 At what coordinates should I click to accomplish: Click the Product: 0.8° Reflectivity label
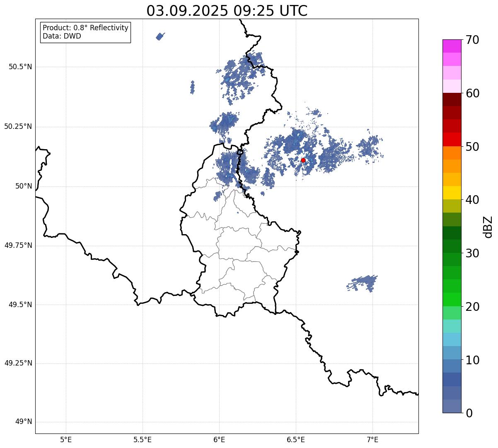(86, 28)
